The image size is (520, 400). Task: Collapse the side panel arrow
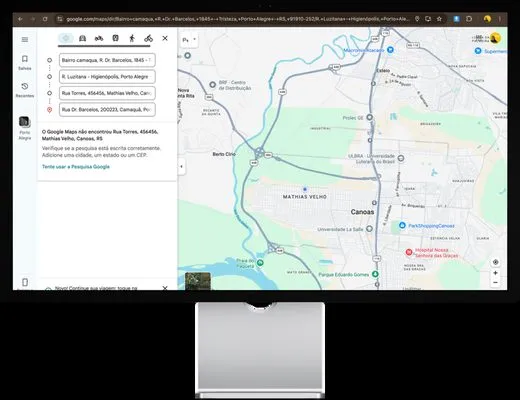181,166
